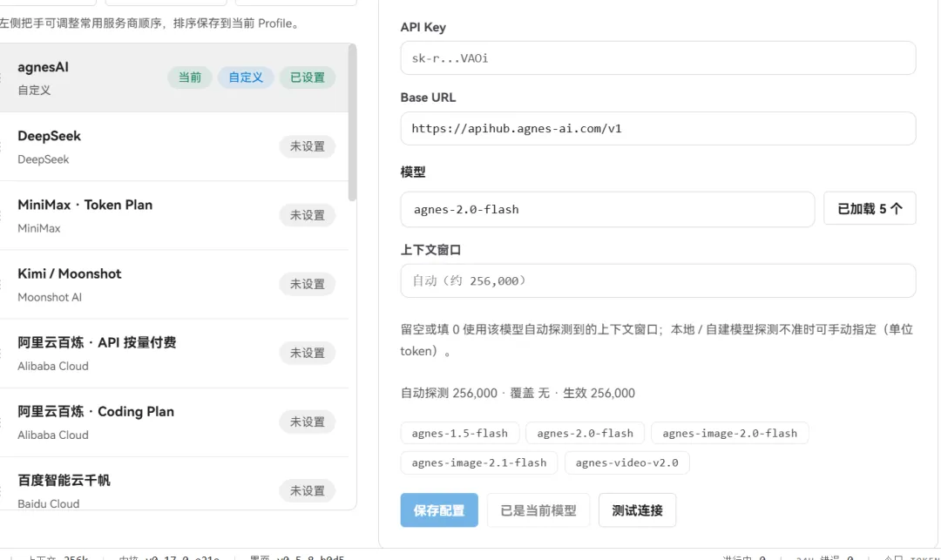Select 阿里云百炼 · API 按量付费 provider
941x560 pixels.
pos(174,353)
